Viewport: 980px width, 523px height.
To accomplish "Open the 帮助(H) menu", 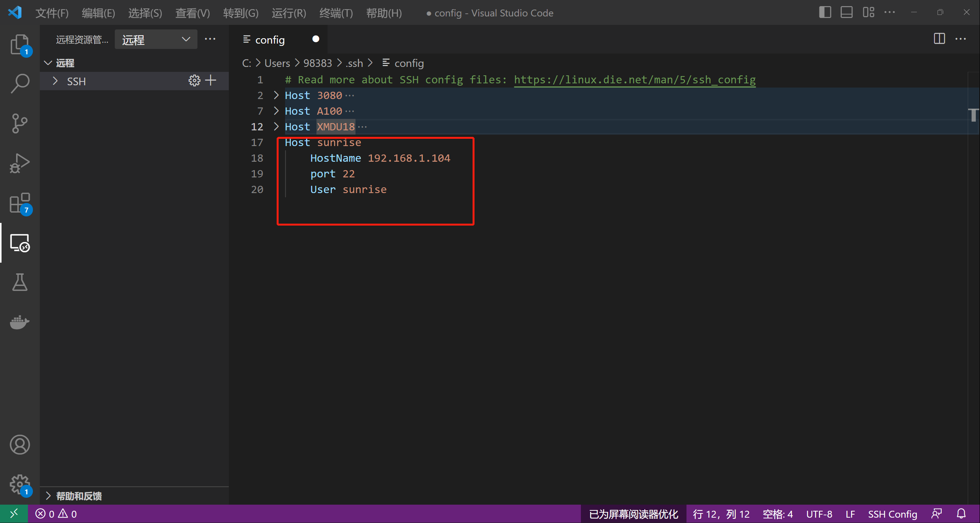I will [384, 13].
